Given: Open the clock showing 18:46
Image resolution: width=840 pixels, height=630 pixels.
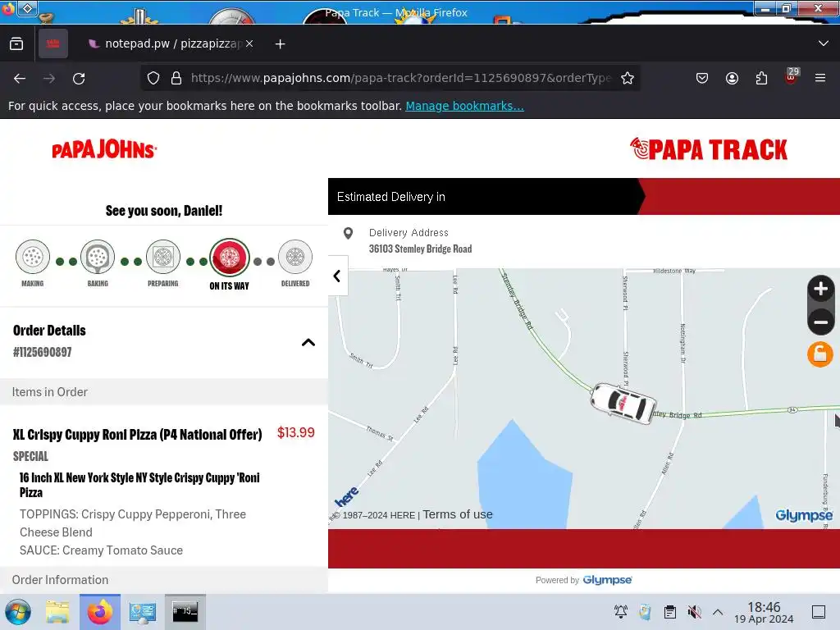Looking at the screenshot, I should tap(764, 612).
